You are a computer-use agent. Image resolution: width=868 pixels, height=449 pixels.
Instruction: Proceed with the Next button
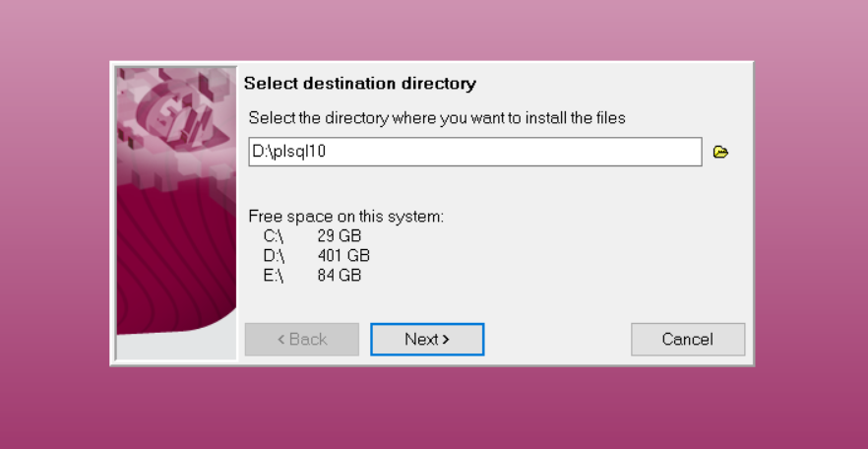tap(427, 340)
